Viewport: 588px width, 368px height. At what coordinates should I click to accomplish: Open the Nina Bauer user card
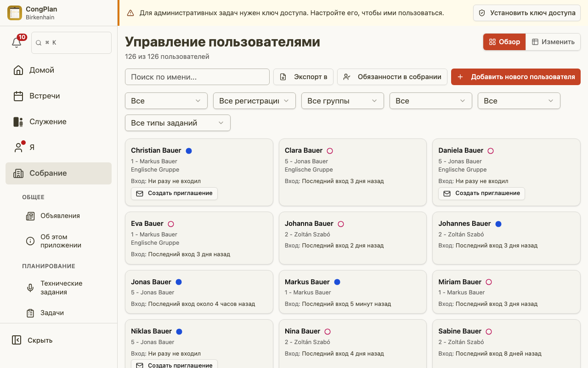tap(352, 344)
